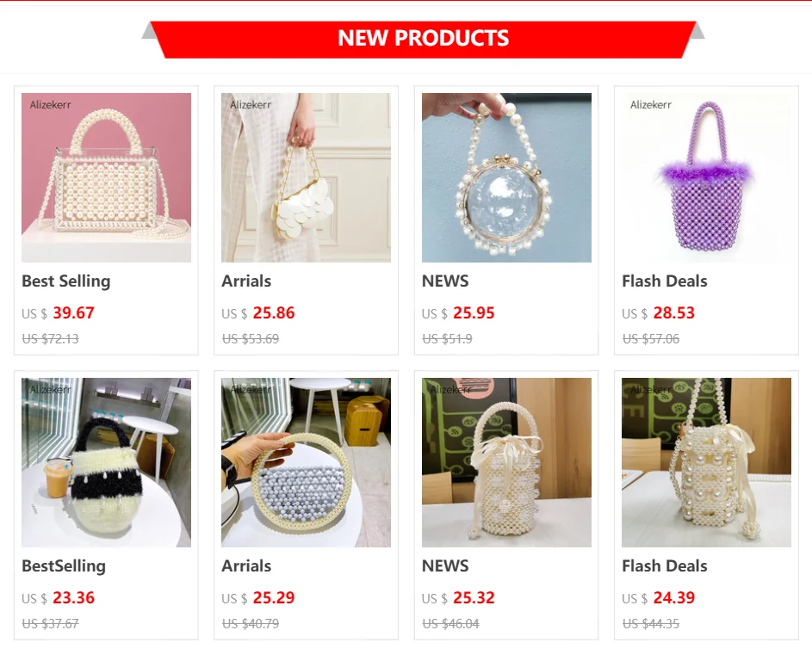Click the US $ 25.29 price
The width and height of the screenshot is (812, 661).
click(257, 598)
